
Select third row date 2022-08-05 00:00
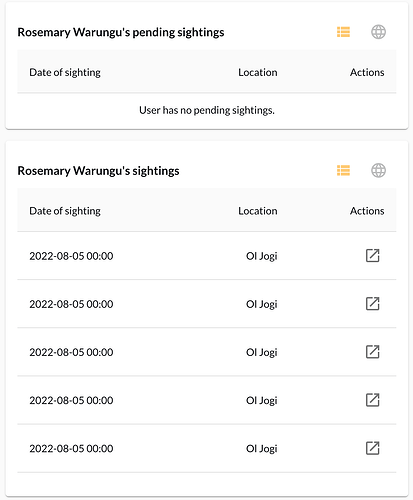click(x=71, y=352)
